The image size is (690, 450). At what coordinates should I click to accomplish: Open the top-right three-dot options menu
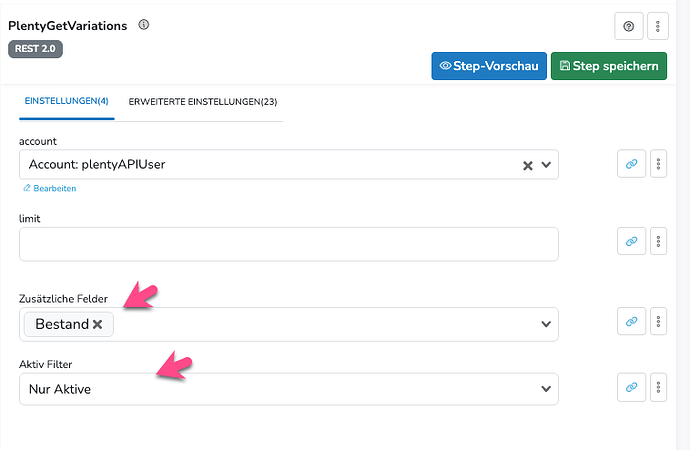coord(657,26)
